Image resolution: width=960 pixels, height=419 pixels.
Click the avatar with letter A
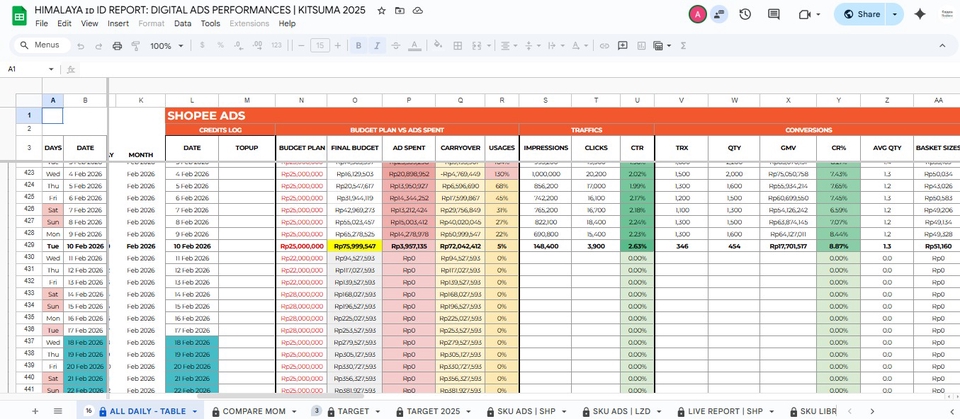click(697, 14)
